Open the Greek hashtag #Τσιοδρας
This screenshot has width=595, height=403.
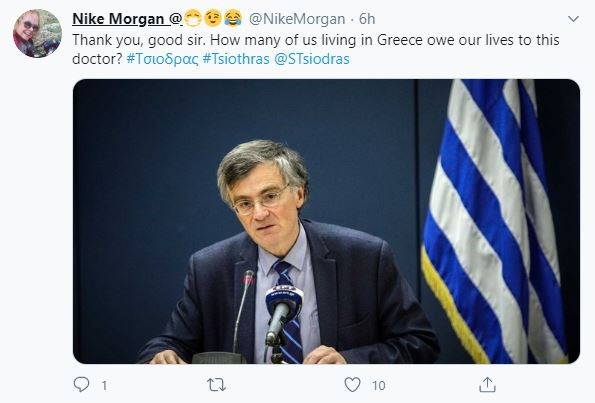(x=162, y=59)
